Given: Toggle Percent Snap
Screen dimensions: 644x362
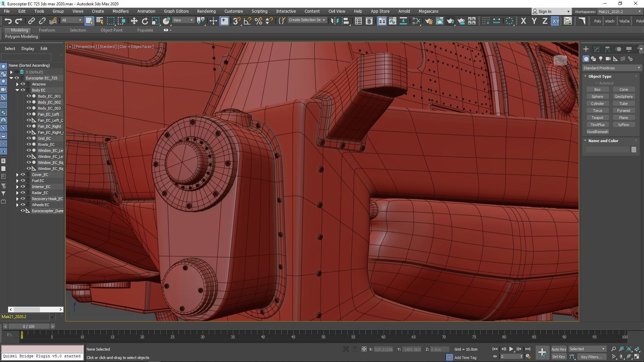Looking at the screenshot, I should [x=258, y=21].
